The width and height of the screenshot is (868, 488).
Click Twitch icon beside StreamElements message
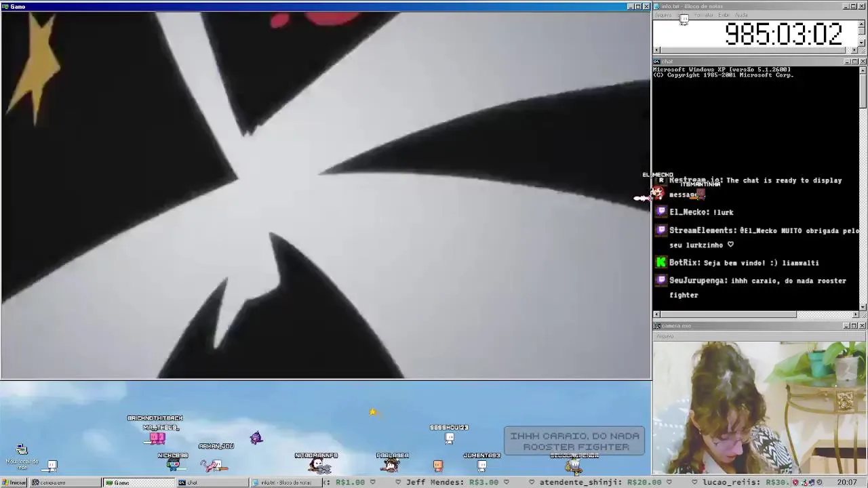coord(661,230)
